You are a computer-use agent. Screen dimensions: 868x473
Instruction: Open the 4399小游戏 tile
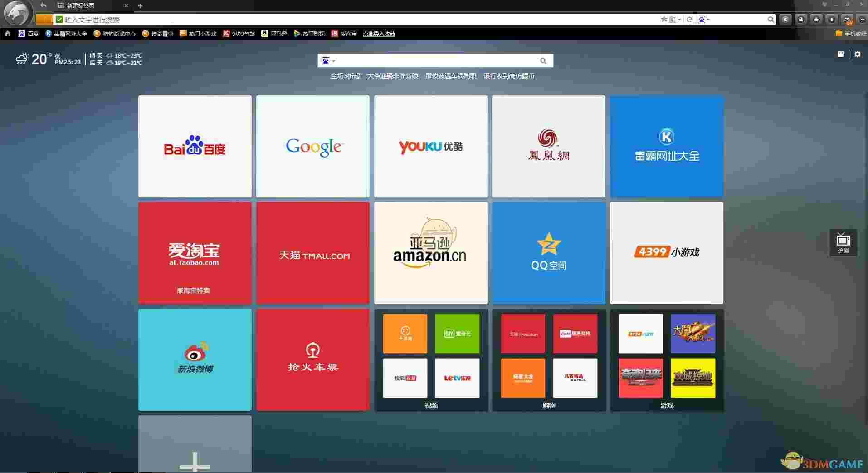tap(666, 253)
